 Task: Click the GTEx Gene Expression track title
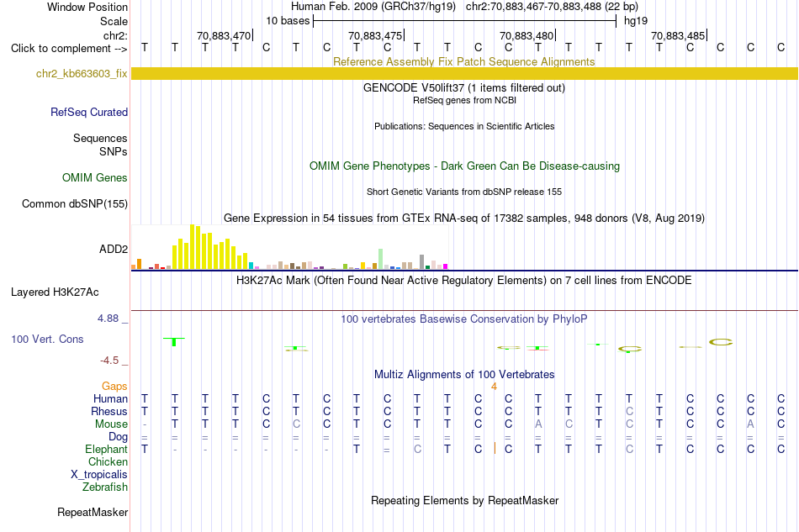pyautogui.click(x=464, y=218)
